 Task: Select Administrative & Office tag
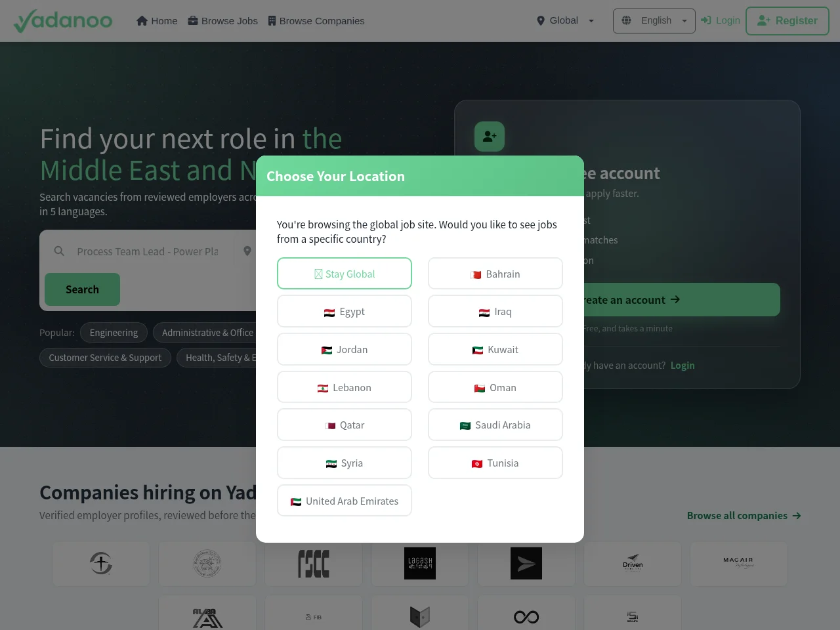click(x=207, y=333)
